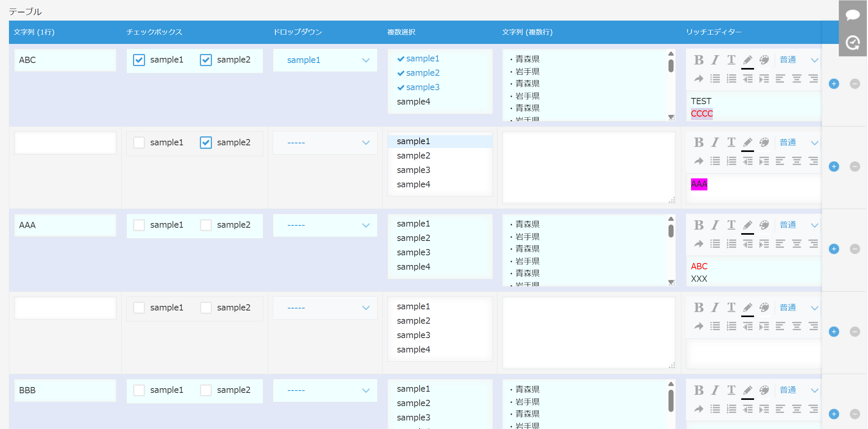Click bulleted list icon in first row's editor

point(715,79)
